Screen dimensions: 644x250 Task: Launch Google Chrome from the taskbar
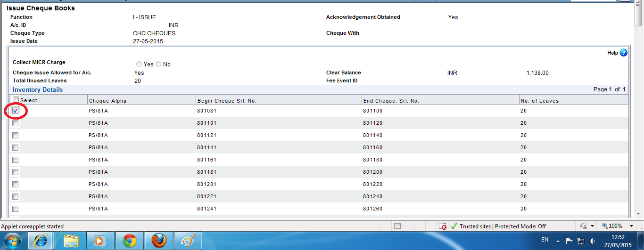pos(130,241)
